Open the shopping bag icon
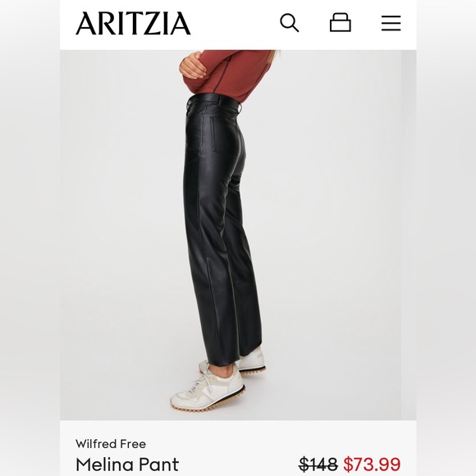 click(341, 22)
